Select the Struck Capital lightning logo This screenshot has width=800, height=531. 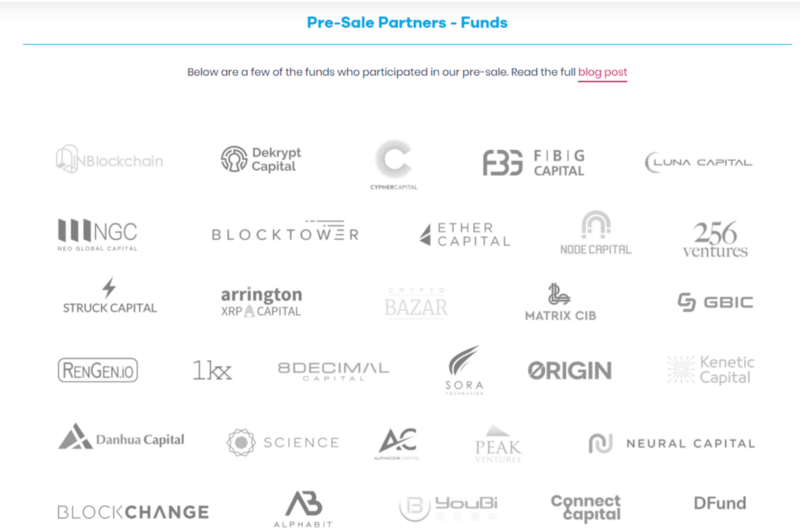(110, 296)
